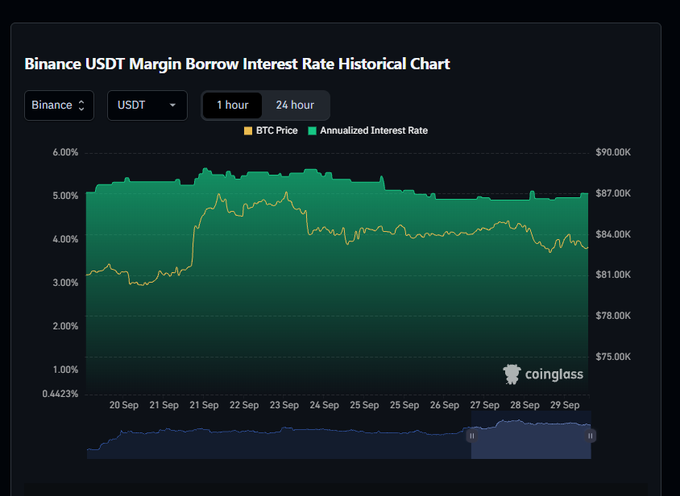The image size is (680, 496).
Task: Toggle the Annualized Interest Rate legend series
Action: (368, 131)
